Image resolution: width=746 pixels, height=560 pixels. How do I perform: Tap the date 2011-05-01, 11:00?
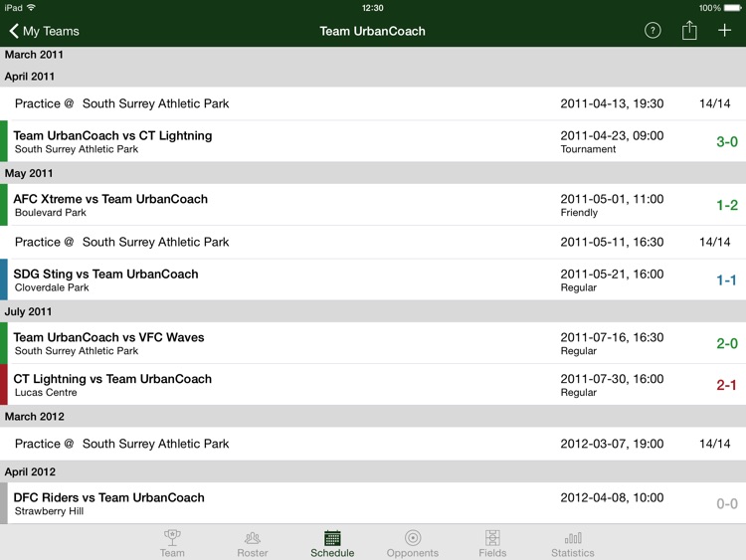coord(612,199)
